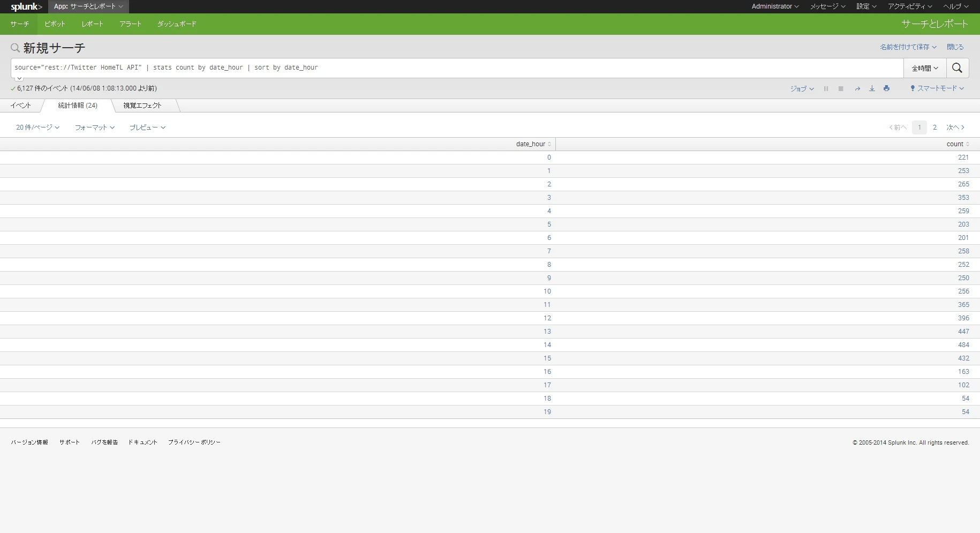Print the search results

click(887, 89)
